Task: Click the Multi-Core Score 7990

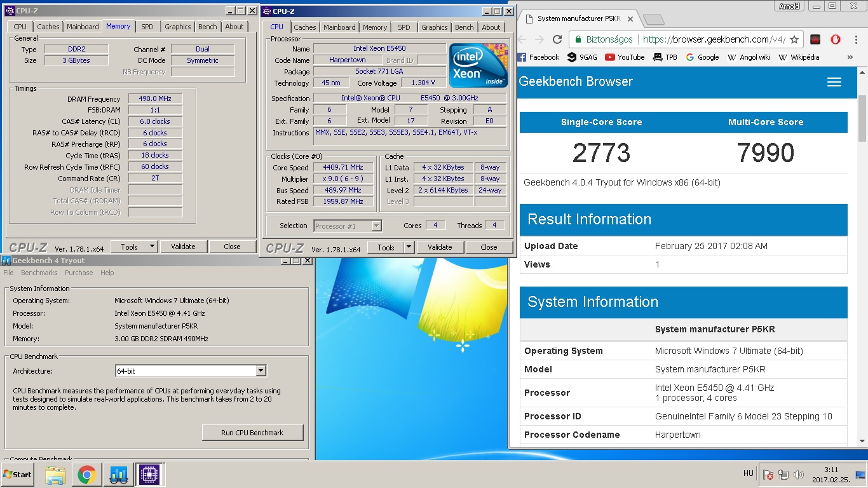Action: click(766, 153)
